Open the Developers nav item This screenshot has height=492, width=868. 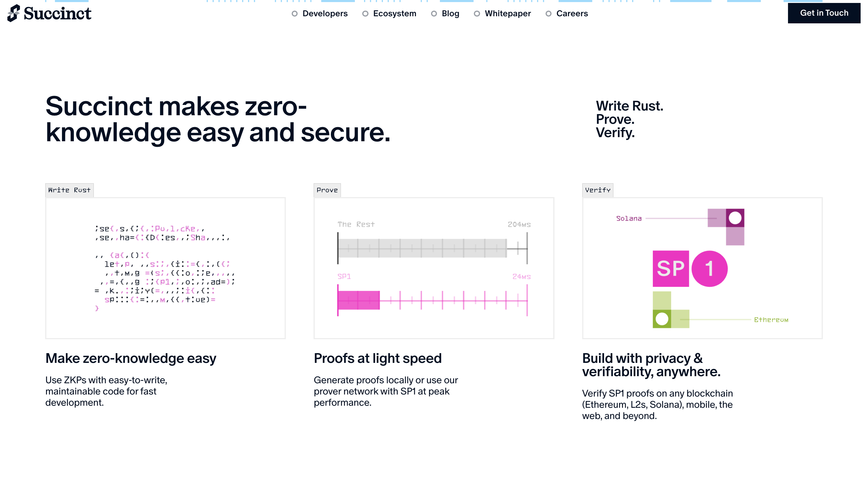325,14
